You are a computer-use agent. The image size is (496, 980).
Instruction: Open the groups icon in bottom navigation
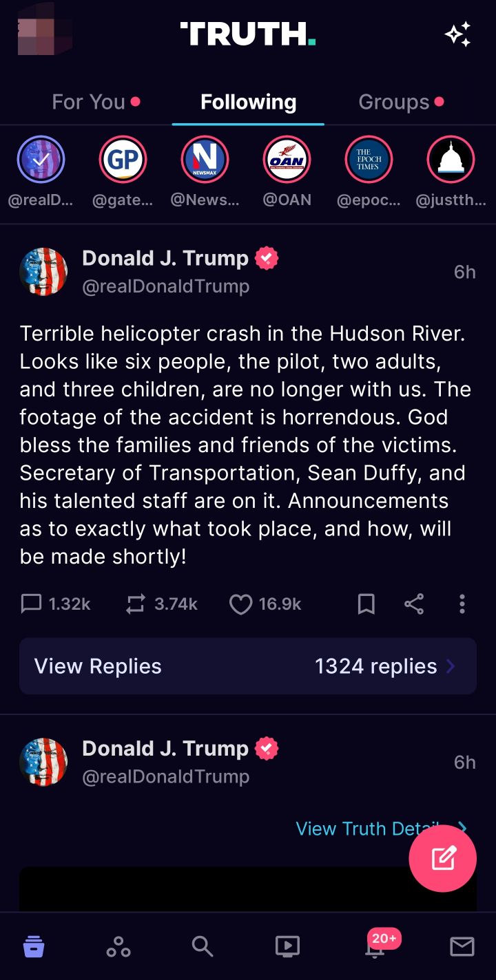coord(118,947)
